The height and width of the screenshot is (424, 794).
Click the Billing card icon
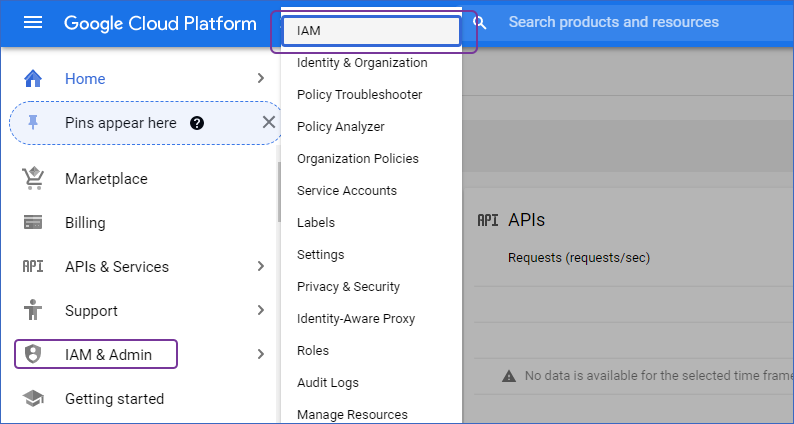pos(33,222)
